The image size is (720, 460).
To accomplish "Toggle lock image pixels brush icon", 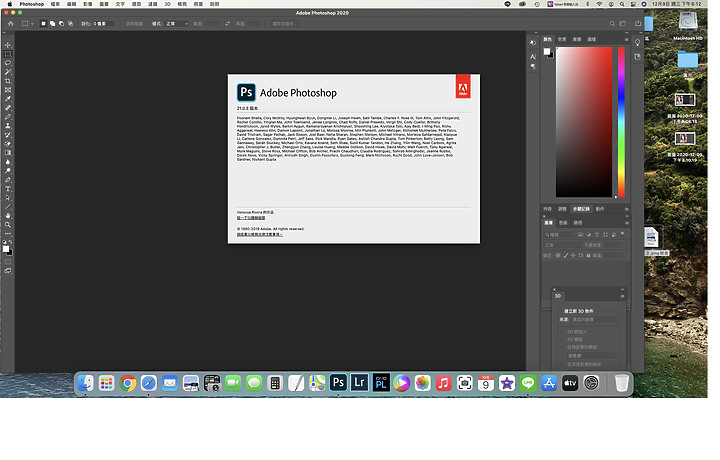I will [566, 255].
